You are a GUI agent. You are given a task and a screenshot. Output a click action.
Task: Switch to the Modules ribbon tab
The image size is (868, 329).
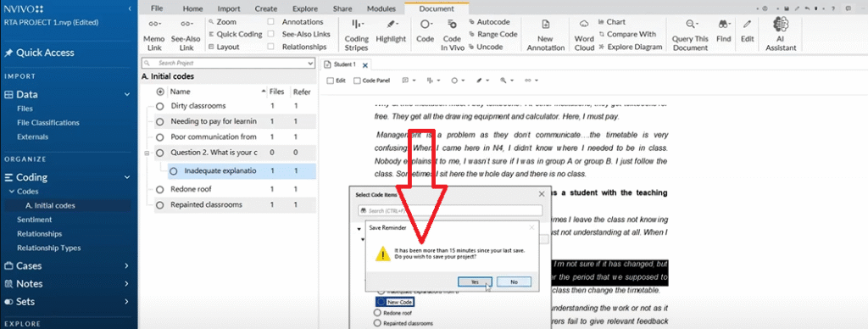381,8
